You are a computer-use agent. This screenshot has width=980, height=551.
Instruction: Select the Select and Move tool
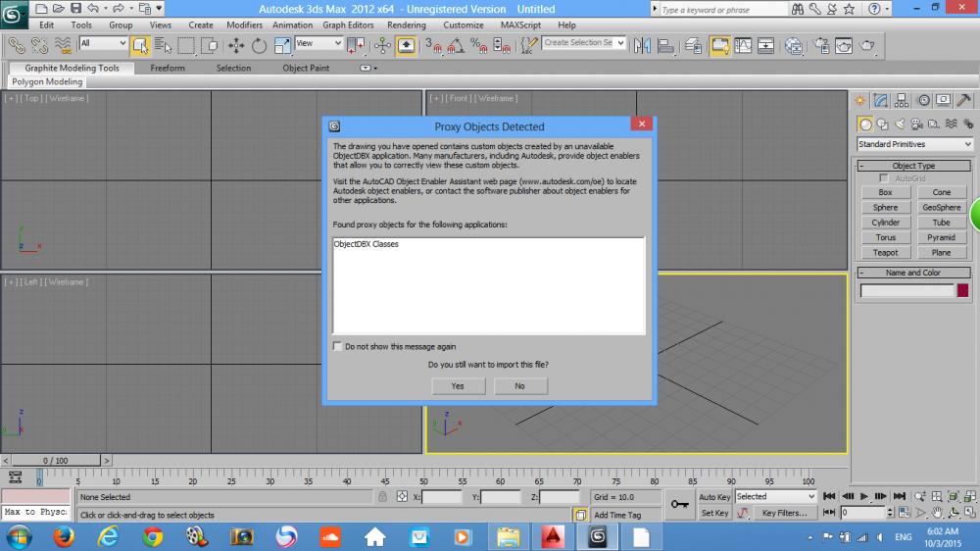[236, 45]
